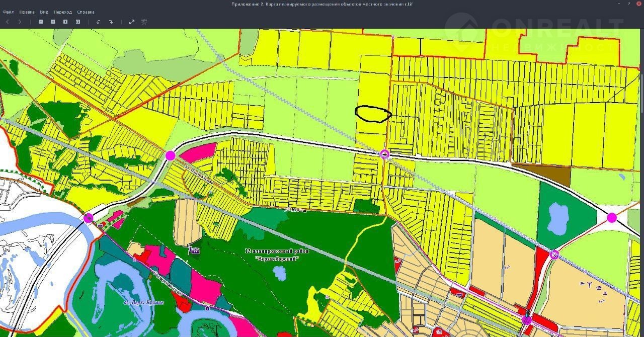644x337 pixels.
Task: Open the Переход menu
Action: (x=63, y=12)
